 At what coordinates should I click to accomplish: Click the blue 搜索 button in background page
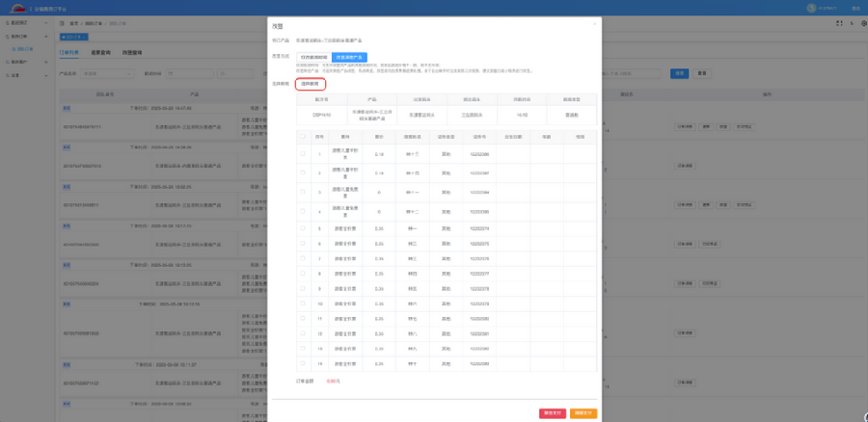679,73
